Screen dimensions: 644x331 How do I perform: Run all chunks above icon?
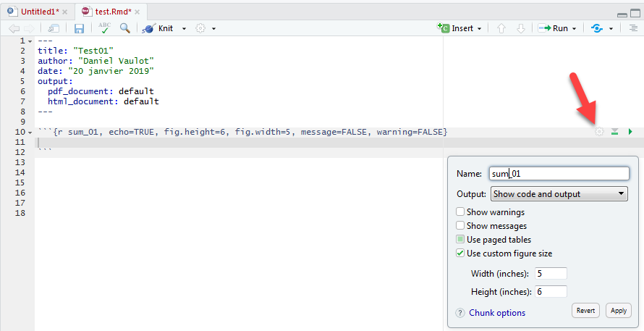(614, 132)
